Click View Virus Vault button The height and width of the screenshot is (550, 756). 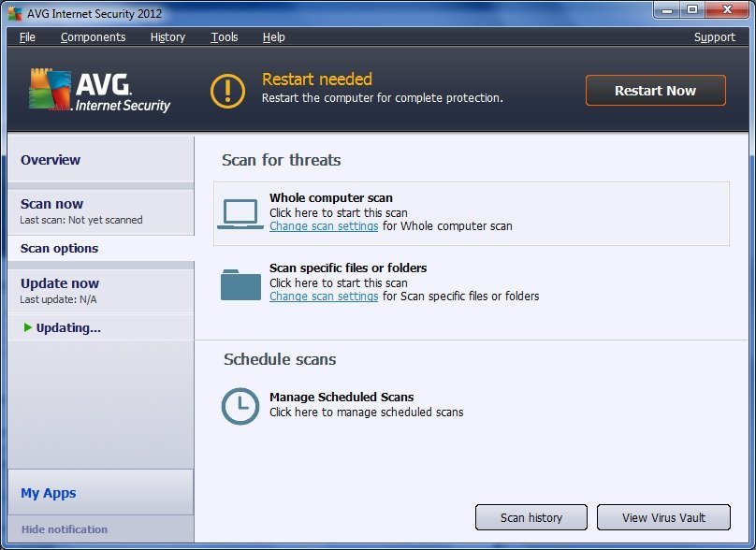[x=663, y=517]
